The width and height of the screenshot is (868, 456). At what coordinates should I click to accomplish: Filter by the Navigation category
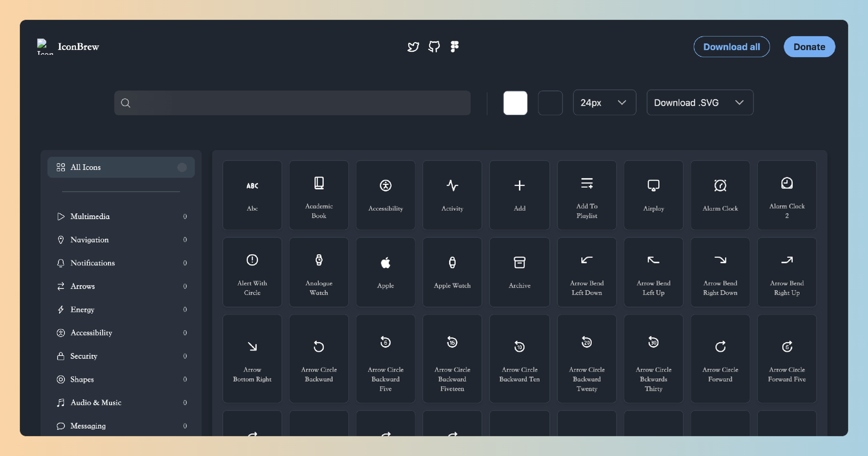(x=121, y=240)
